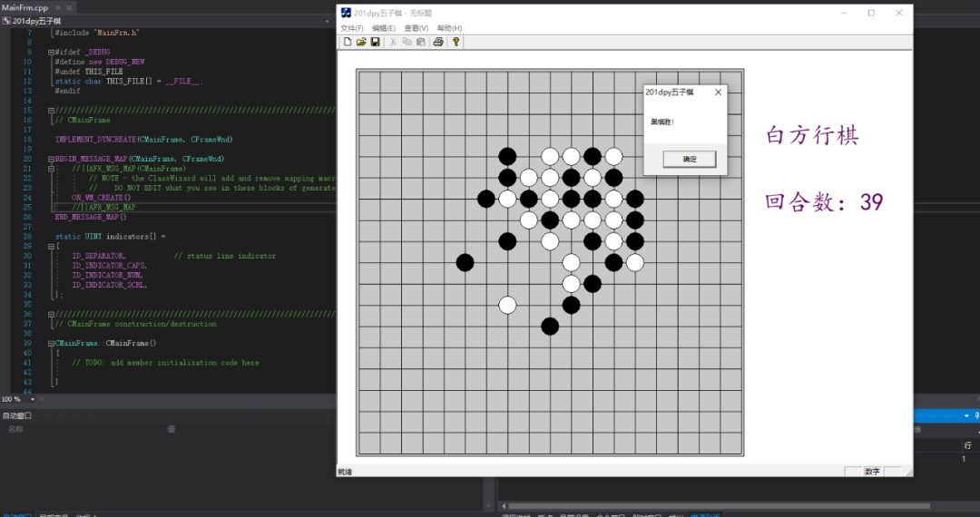
Task: Click the 就绪 status bar text
Action: [x=345, y=472]
